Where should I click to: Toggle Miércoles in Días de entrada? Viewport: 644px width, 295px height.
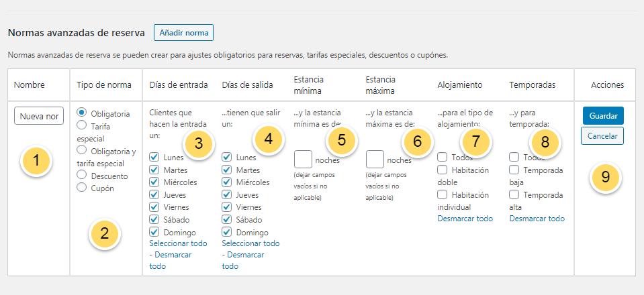(x=154, y=182)
